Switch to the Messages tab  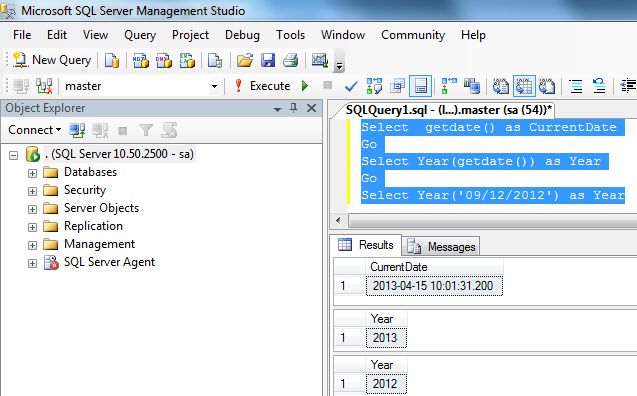click(442, 246)
